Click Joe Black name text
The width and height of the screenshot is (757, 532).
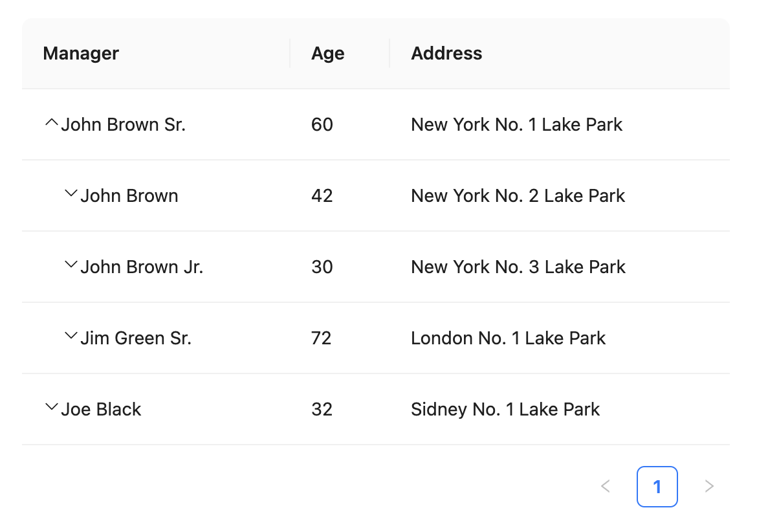tap(101, 409)
